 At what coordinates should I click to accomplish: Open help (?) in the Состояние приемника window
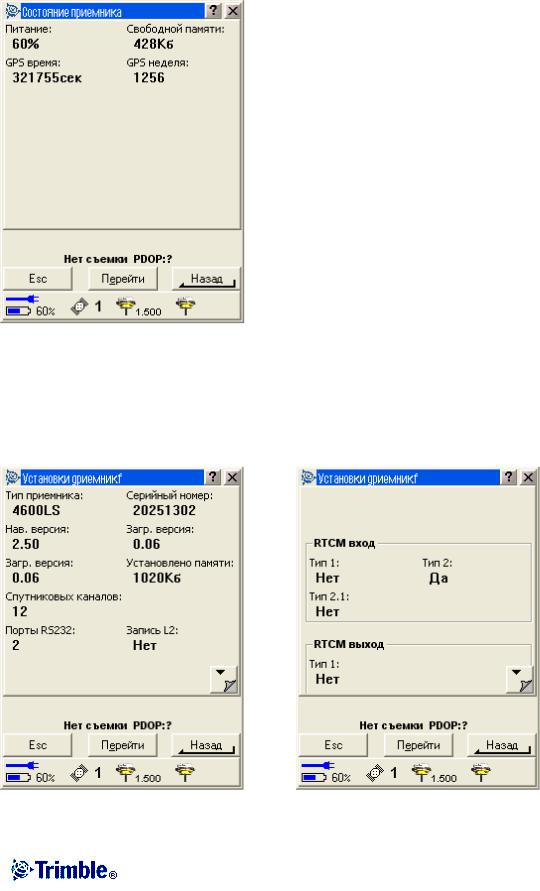pos(213,11)
